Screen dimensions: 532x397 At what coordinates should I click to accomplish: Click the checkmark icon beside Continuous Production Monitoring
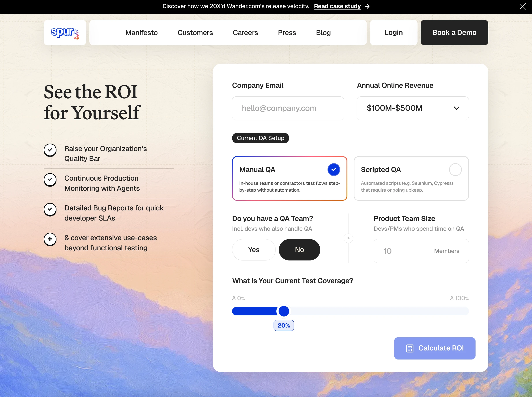(x=50, y=179)
